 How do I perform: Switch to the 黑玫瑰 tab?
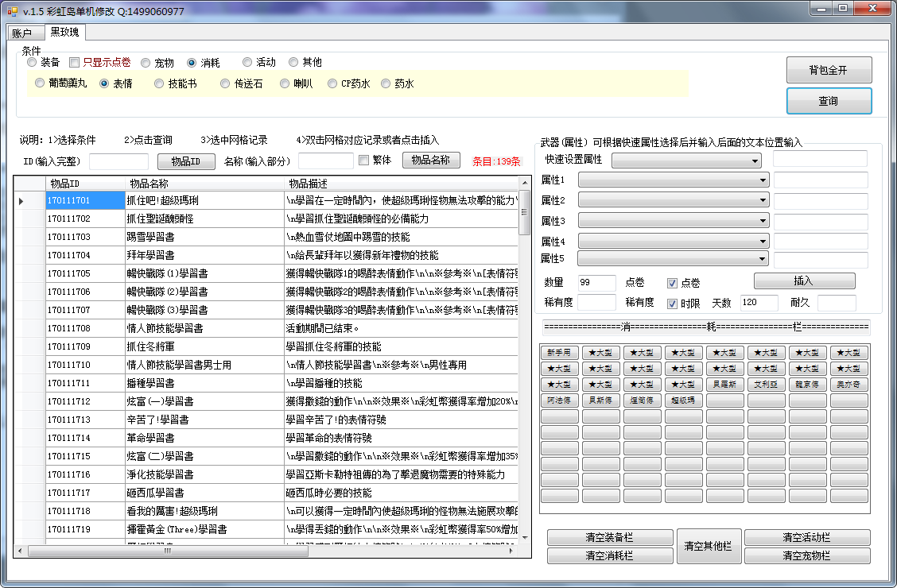coord(64,32)
